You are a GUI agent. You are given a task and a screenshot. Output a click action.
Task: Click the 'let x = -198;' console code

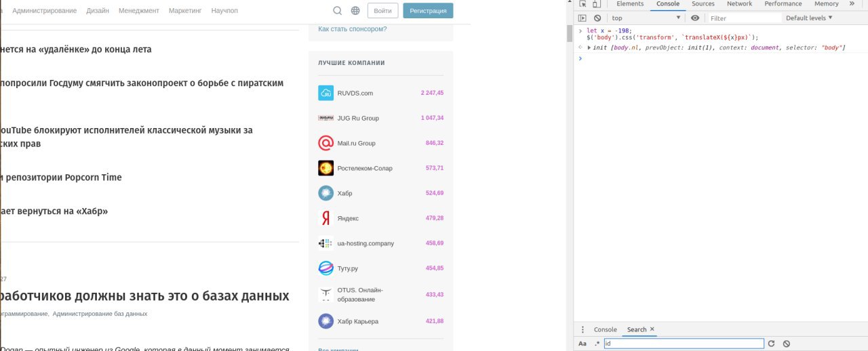[x=609, y=31]
